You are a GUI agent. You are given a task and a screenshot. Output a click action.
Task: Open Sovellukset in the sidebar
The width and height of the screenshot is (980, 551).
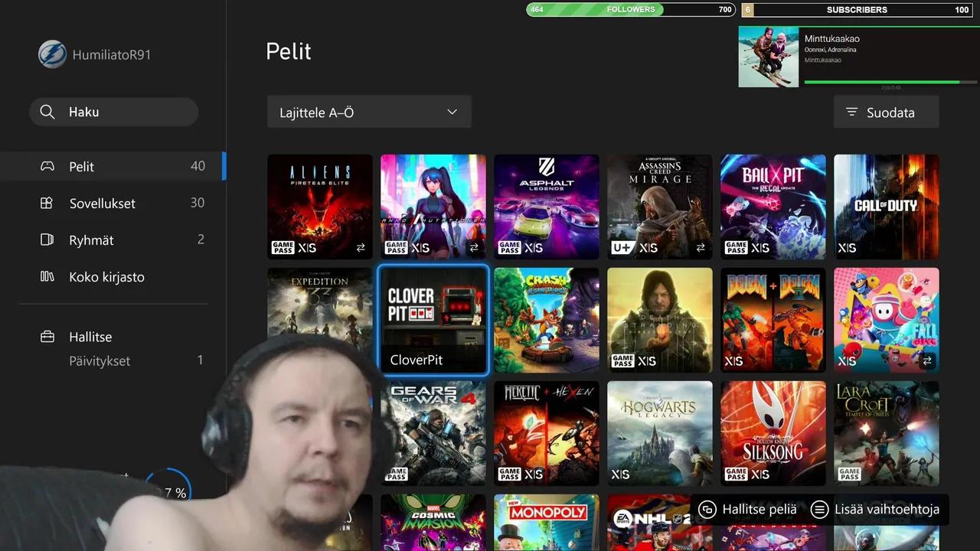coord(113,203)
